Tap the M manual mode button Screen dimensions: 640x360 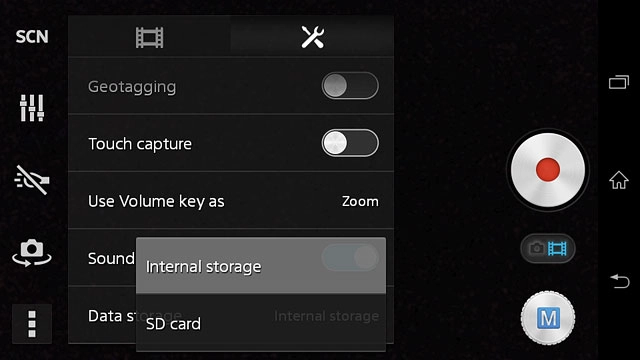coord(548,318)
